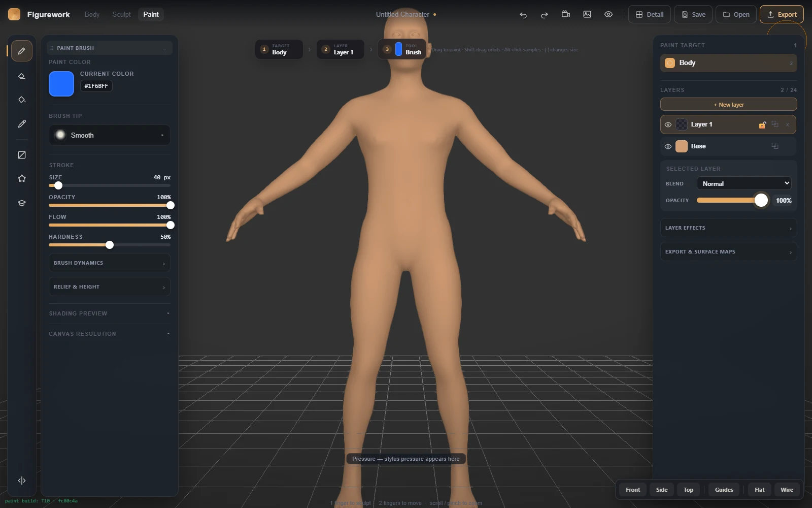Toggle Wire wireframe view

point(787,490)
